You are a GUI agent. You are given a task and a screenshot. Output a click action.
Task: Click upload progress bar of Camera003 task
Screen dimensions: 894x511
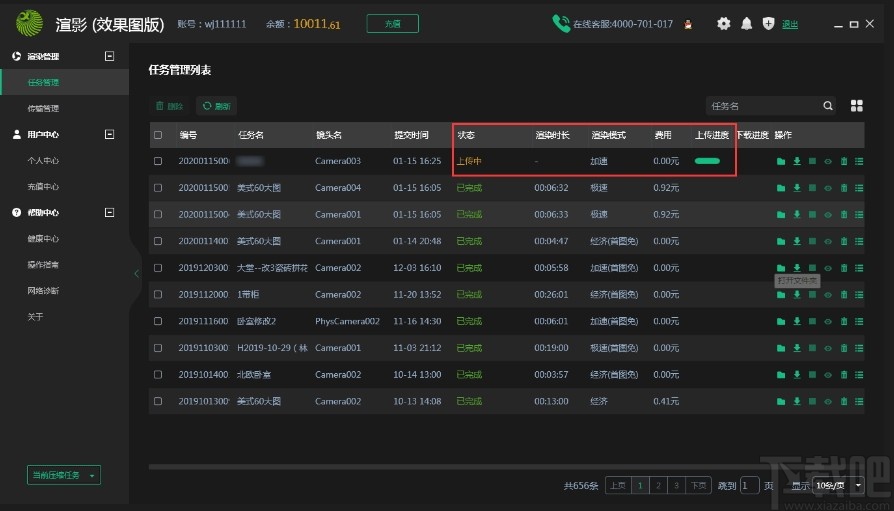pos(707,161)
